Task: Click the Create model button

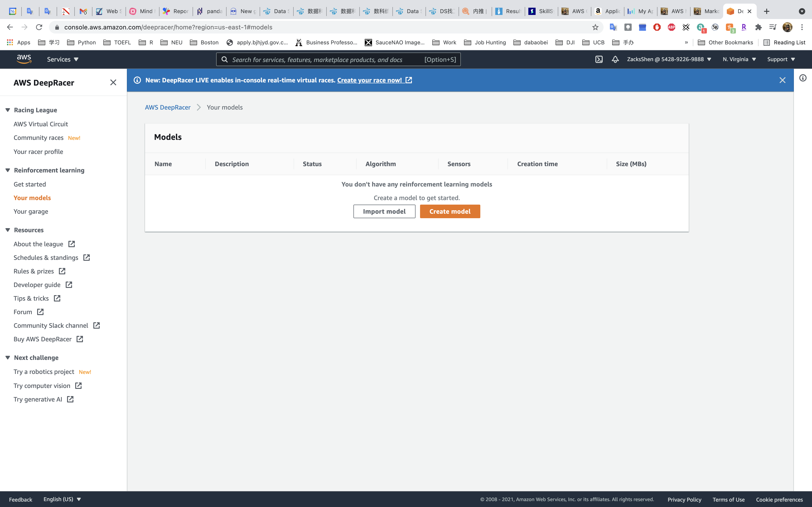Action: [450, 211]
